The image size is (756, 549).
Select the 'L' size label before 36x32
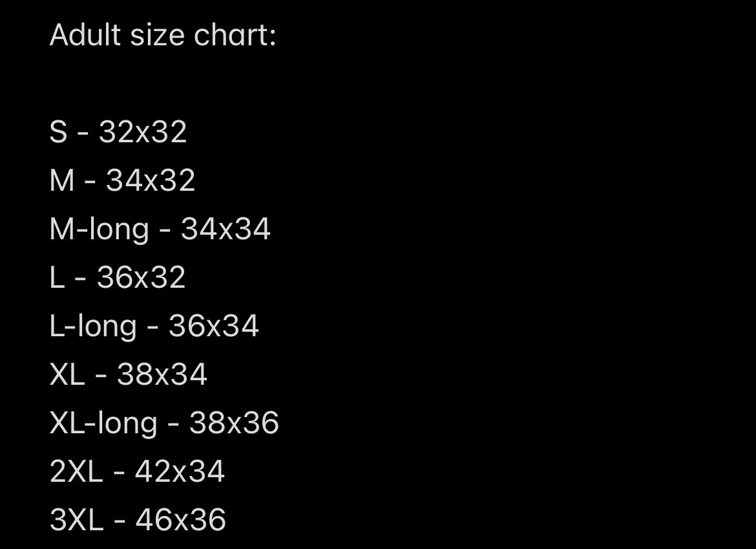coord(57,277)
